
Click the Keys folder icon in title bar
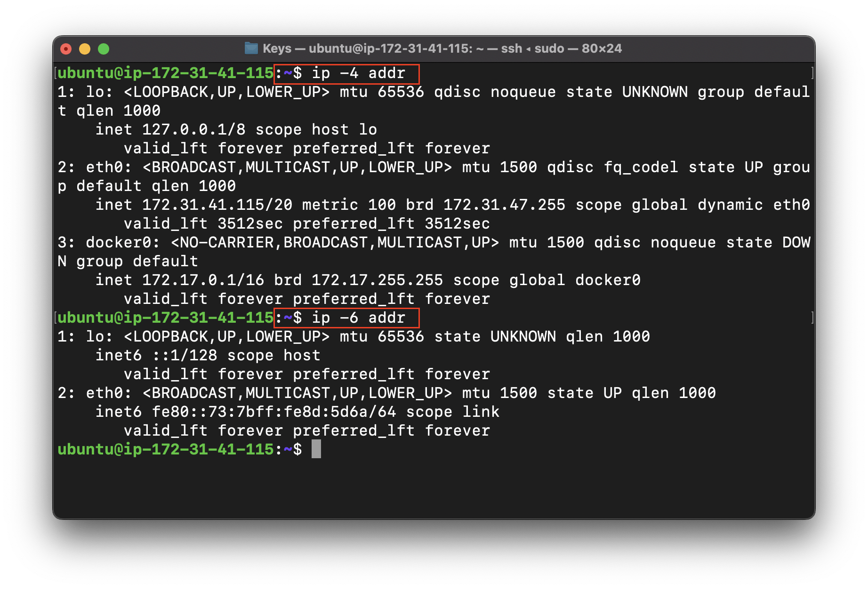251,48
